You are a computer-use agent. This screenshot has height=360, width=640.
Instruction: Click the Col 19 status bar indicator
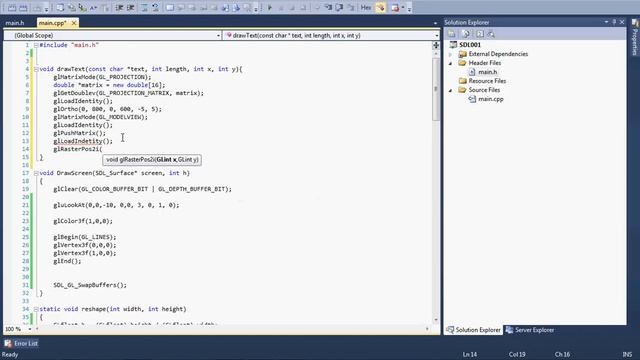(517, 355)
